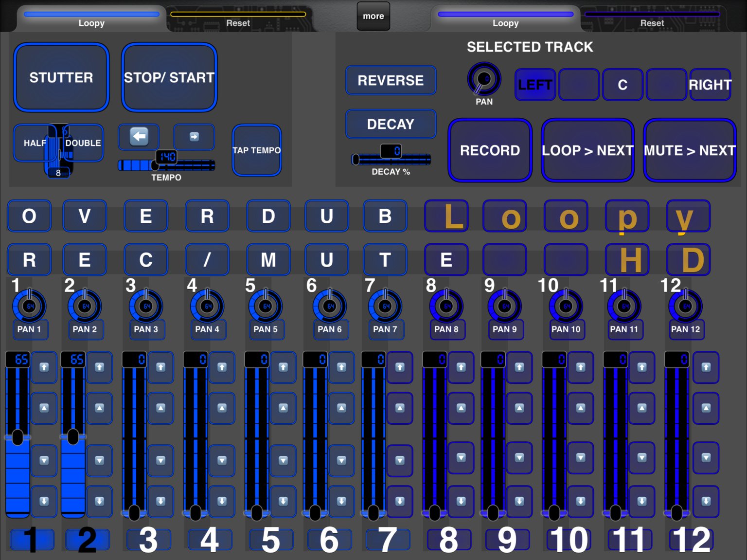Set track 12 volume to minimum arrow
The image size is (747, 560).
point(707,501)
